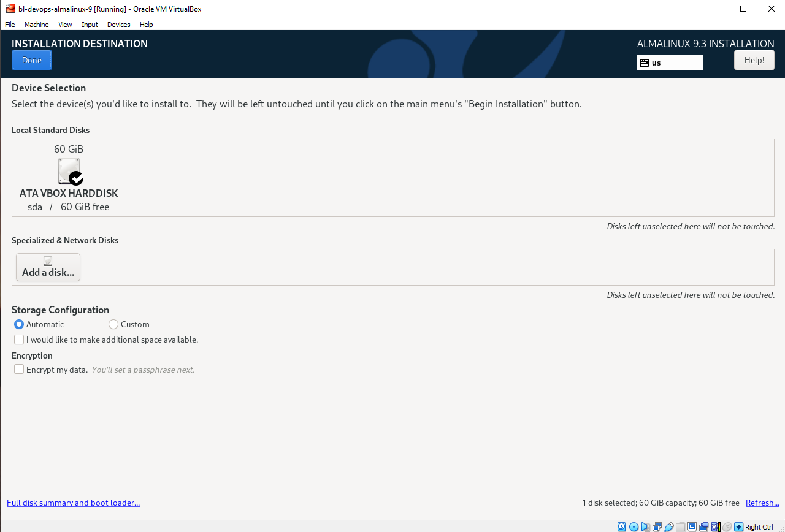
Task: Click VirtualBox shared folders status icon
Action: (681, 526)
